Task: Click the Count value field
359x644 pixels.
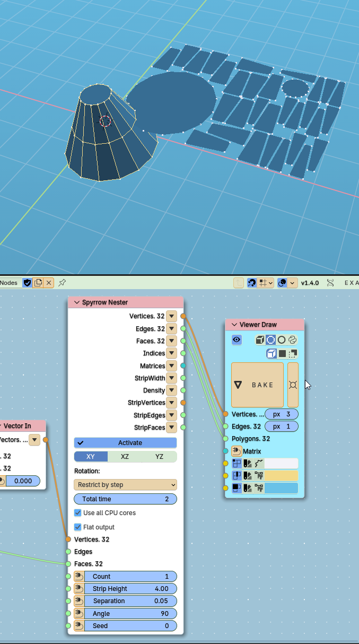Action: (130, 577)
